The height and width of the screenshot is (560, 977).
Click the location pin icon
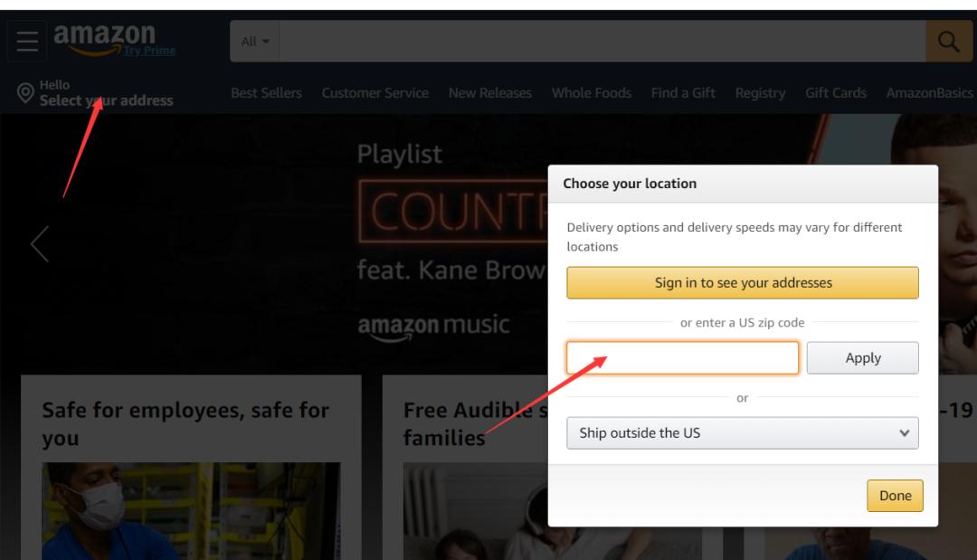point(25,92)
